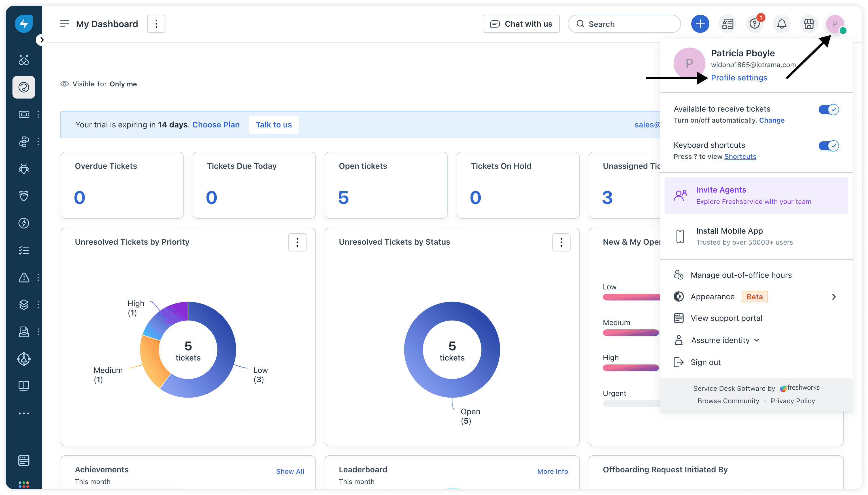Open the alerts triangle icon in sidebar

(x=24, y=278)
